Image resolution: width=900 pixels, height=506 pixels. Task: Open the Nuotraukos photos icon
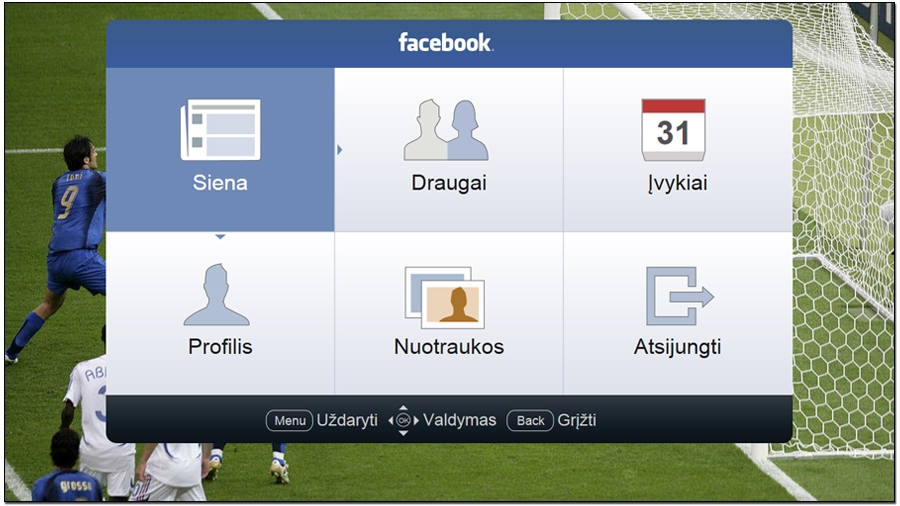coord(446,295)
